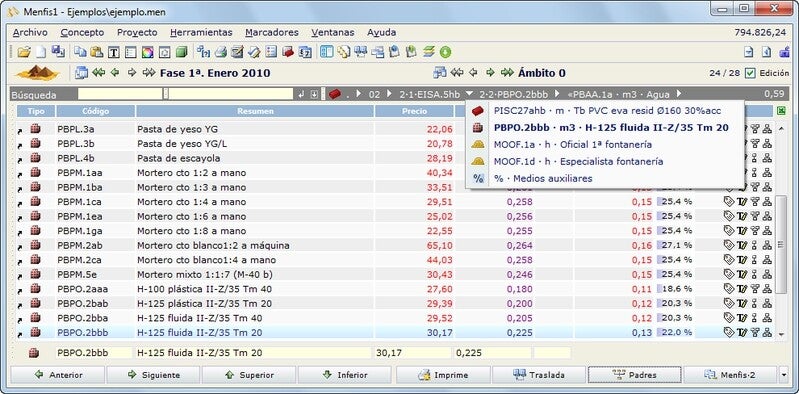The width and height of the screenshot is (799, 394).
Task: Click the copy toolbar icon
Action: [80, 51]
